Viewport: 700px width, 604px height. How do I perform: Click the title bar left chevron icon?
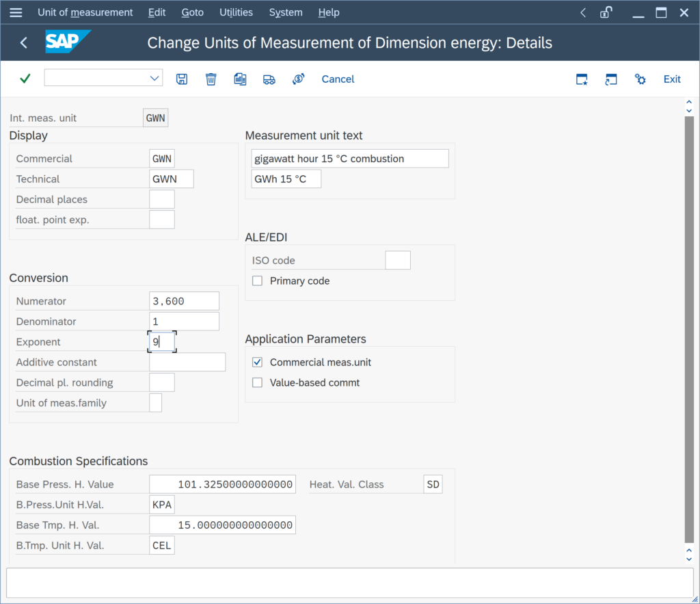click(583, 12)
